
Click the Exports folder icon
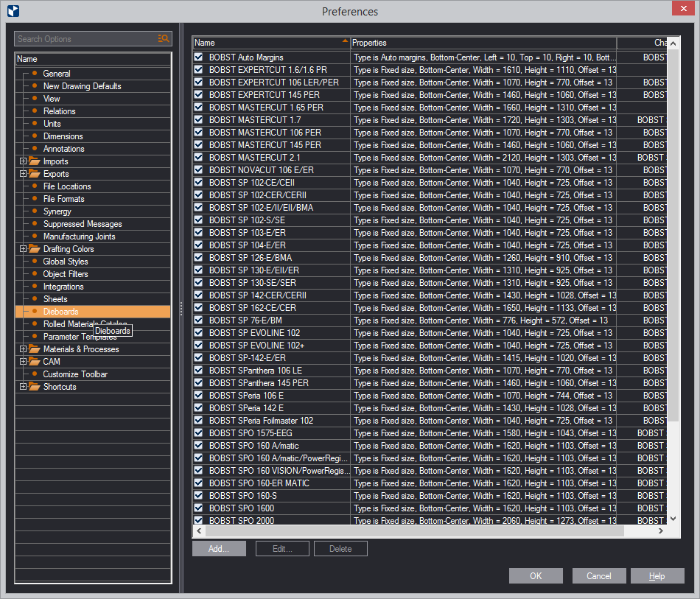(x=35, y=174)
